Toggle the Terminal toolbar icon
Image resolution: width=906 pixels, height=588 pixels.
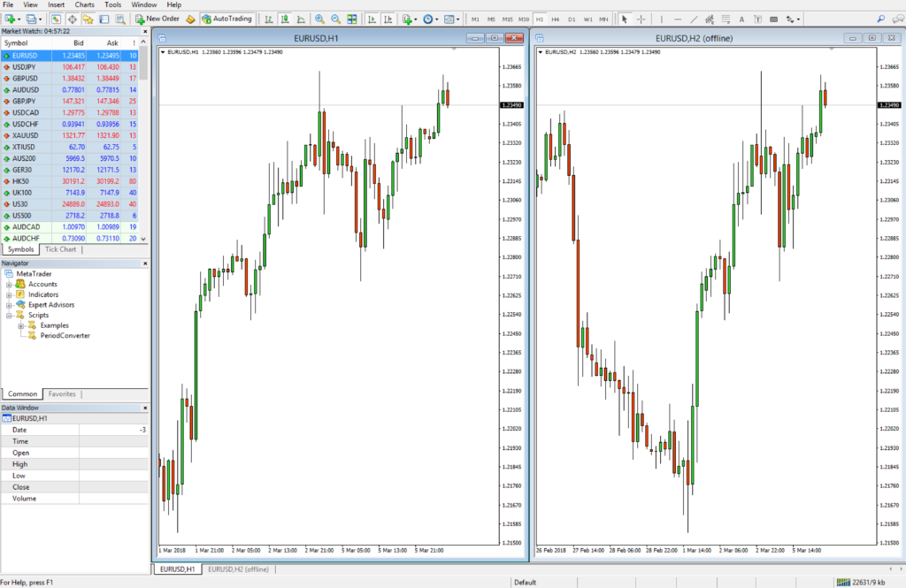tap(104, 19)
